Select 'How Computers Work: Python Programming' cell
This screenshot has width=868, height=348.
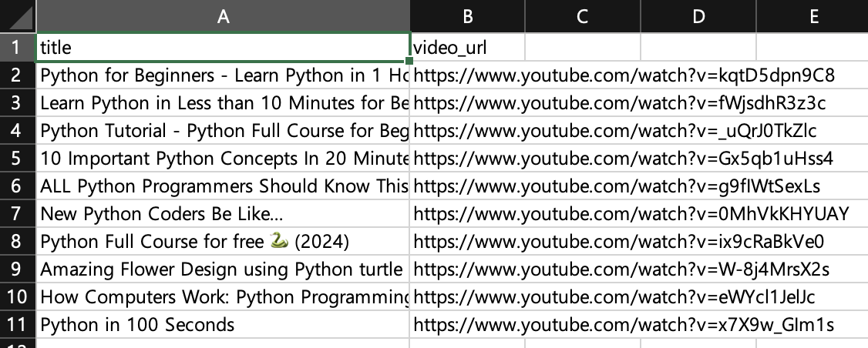[223, 296]
